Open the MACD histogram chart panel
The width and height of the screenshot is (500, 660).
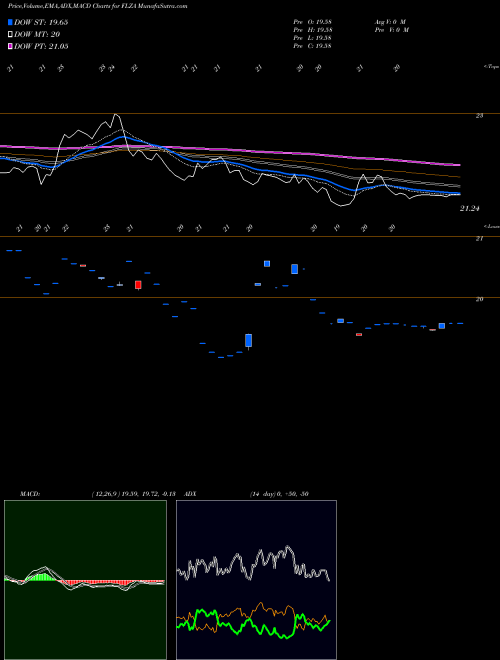coord(85,580)
